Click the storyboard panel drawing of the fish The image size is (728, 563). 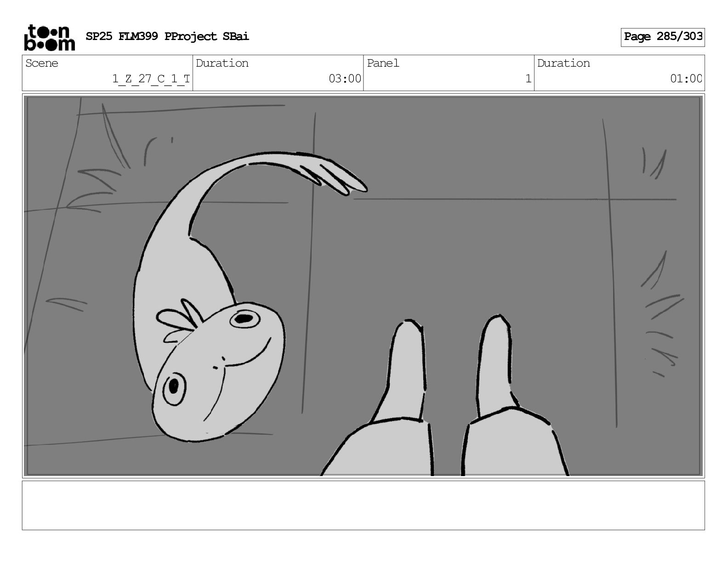(363, 286)
